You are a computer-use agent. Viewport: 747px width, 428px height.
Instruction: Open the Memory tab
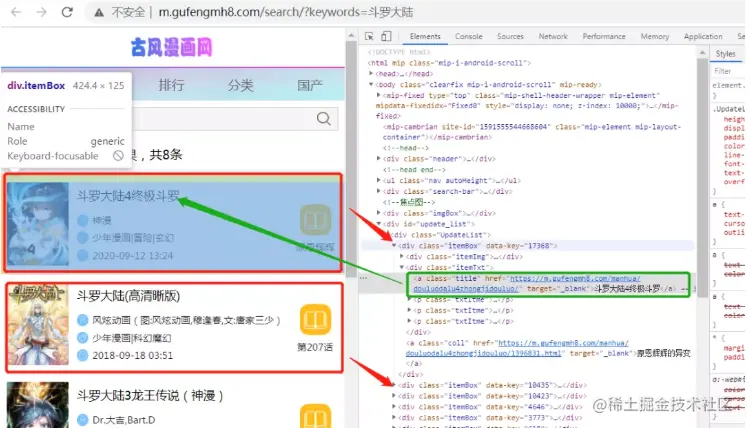pyautogui.click(x=655, y=36)
